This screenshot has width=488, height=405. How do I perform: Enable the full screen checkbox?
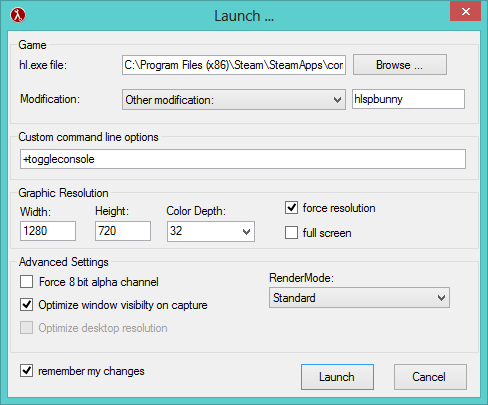coord(291,233)
